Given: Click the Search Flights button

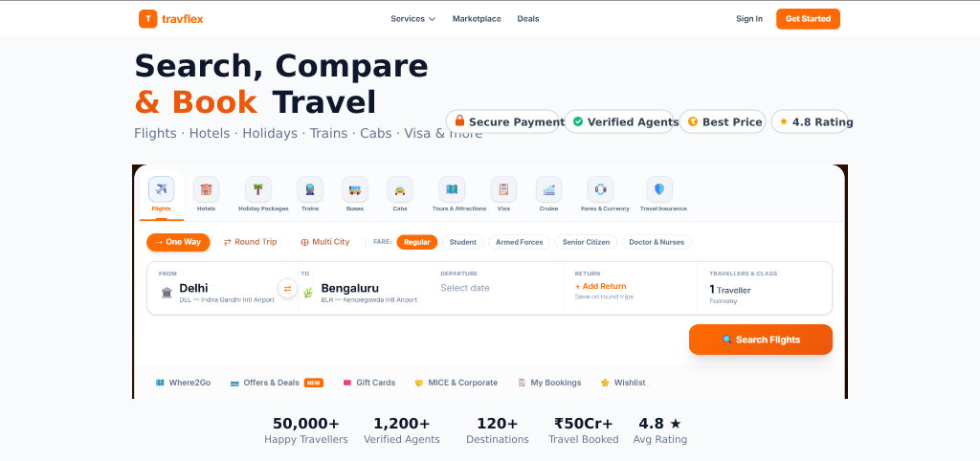Looking at the screenshot, I should 761,340.
